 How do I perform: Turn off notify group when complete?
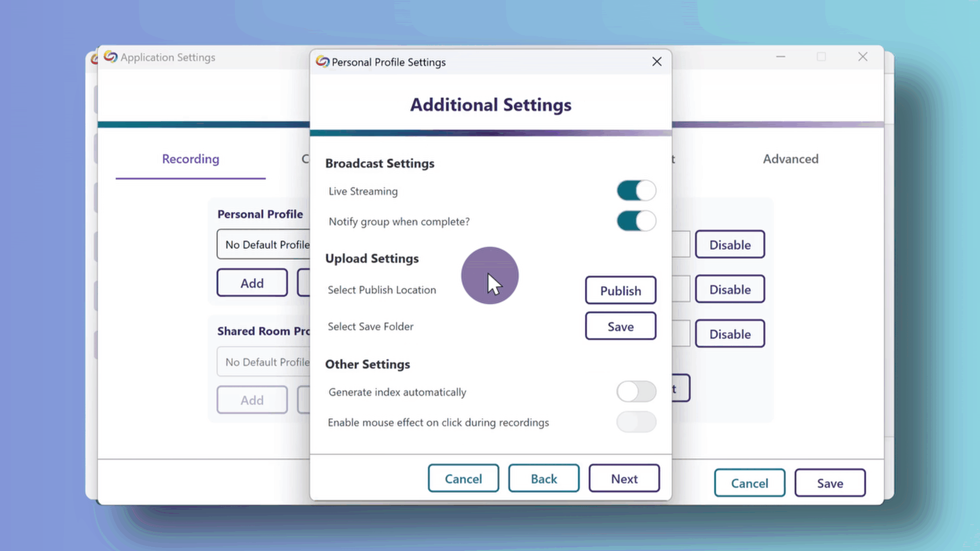pyautogui.click(x=636, y=221)
